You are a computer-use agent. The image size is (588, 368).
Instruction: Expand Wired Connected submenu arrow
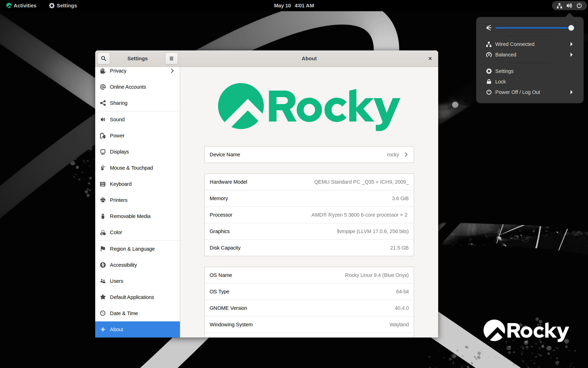pos(571,44)
